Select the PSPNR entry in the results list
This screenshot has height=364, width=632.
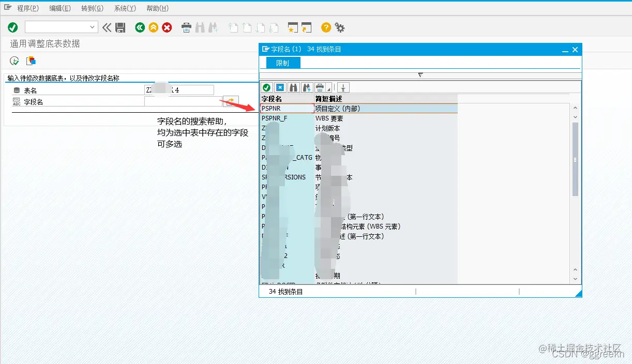tap(273, 108)
